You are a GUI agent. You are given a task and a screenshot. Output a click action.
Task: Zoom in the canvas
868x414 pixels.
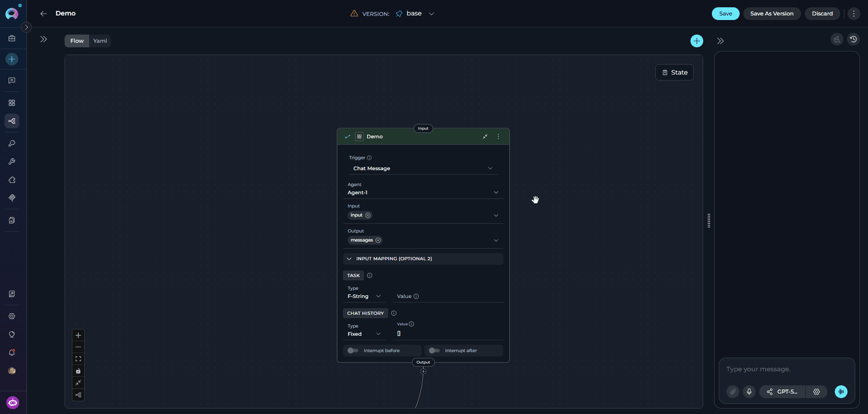[78, 335]
